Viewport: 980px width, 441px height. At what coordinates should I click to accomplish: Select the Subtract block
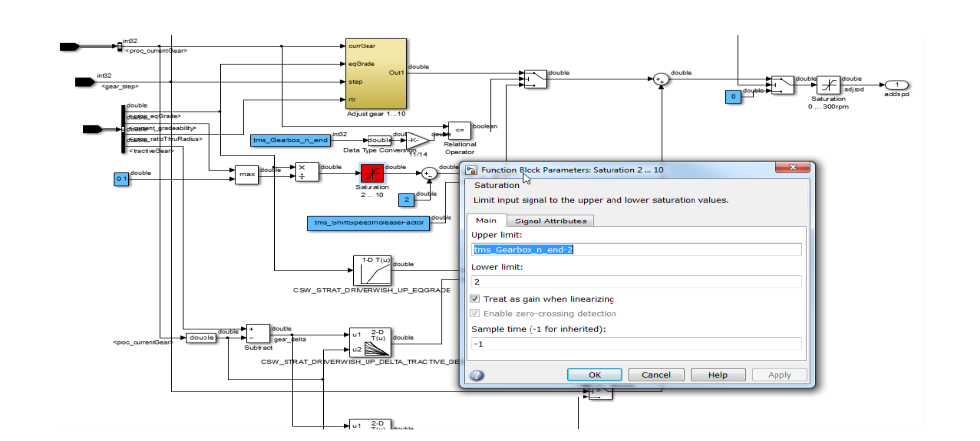tap(257, 334)
